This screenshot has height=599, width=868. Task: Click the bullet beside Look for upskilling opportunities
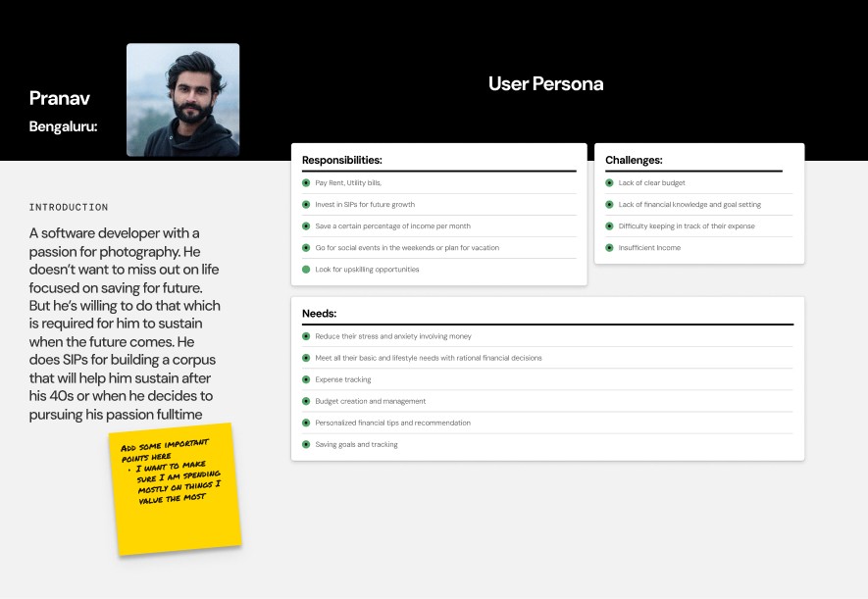tap(306, 270)
